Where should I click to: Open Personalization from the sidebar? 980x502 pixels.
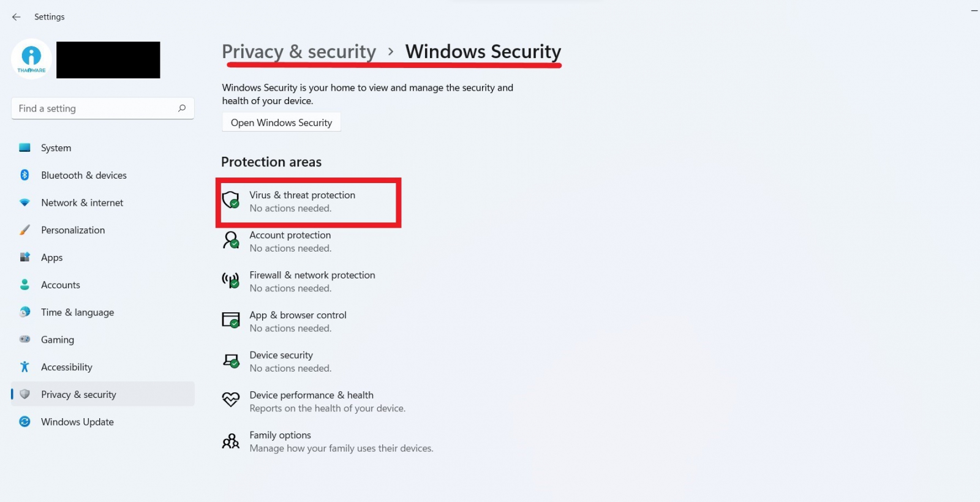click(x=72, y=230)
